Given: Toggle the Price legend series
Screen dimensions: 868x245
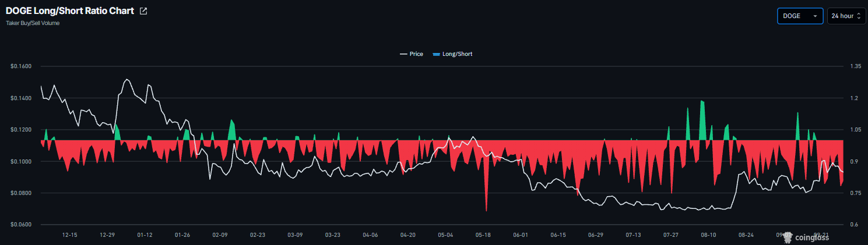Looking at the screenshot, I should [411, 54].
